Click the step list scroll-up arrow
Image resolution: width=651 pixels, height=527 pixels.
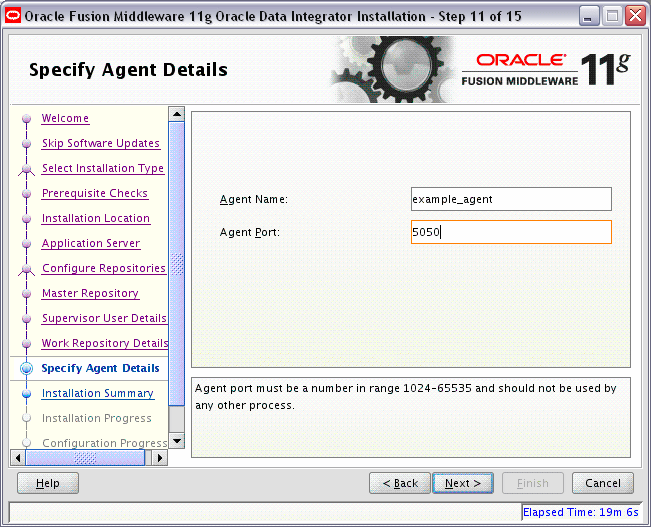pos(177,114)
